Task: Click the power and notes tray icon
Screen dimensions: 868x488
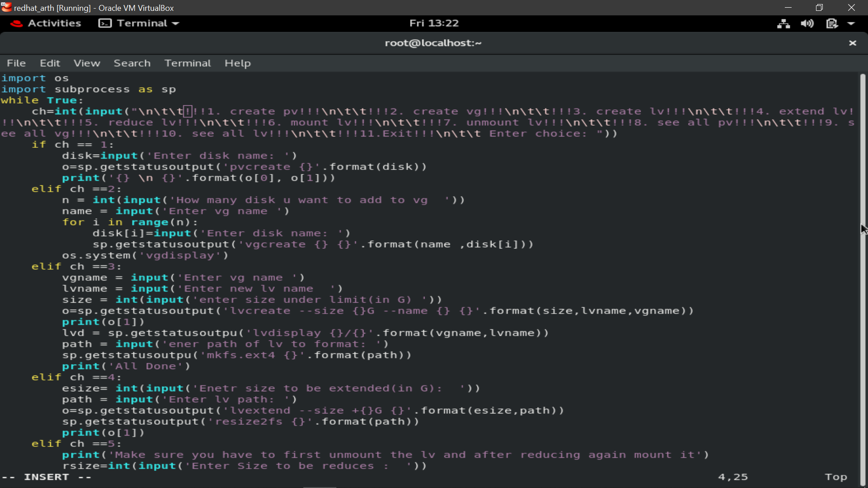Action: 832,23
